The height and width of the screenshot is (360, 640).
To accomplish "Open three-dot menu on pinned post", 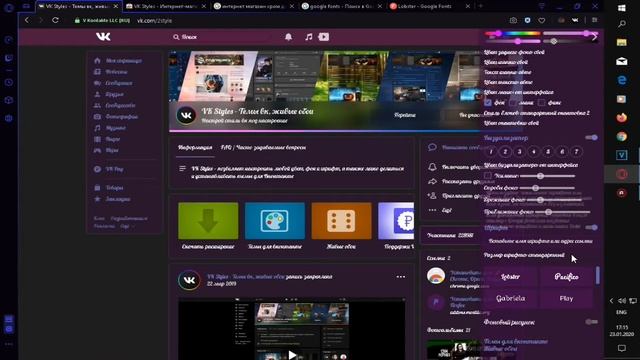I will (x=400, y=277).
